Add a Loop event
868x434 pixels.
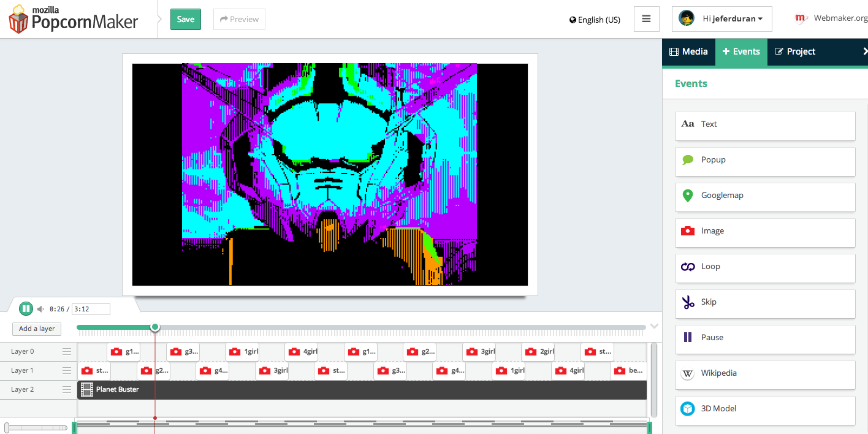pyautogui.click(x=765, y=268)
